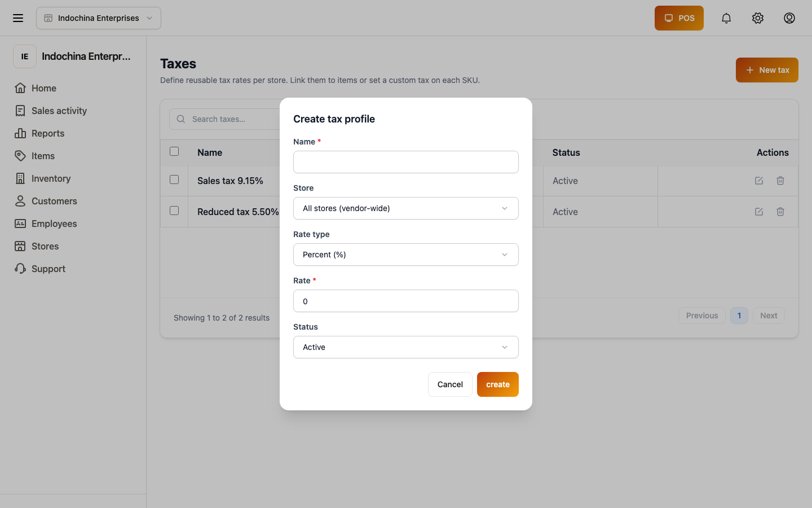This screenshot has height=508, width=812.
Task: Select page 1 in pagination
Action: tap(739, 316)
